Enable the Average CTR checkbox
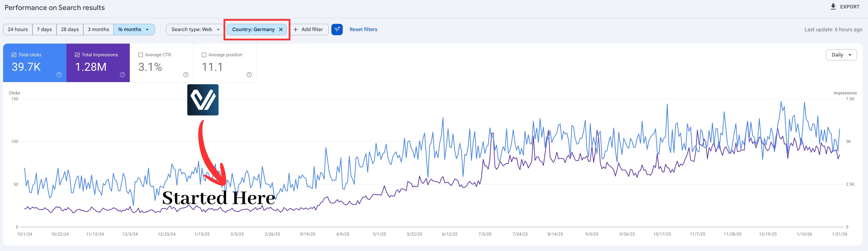 pyautogui.click(x=141, y=55)
